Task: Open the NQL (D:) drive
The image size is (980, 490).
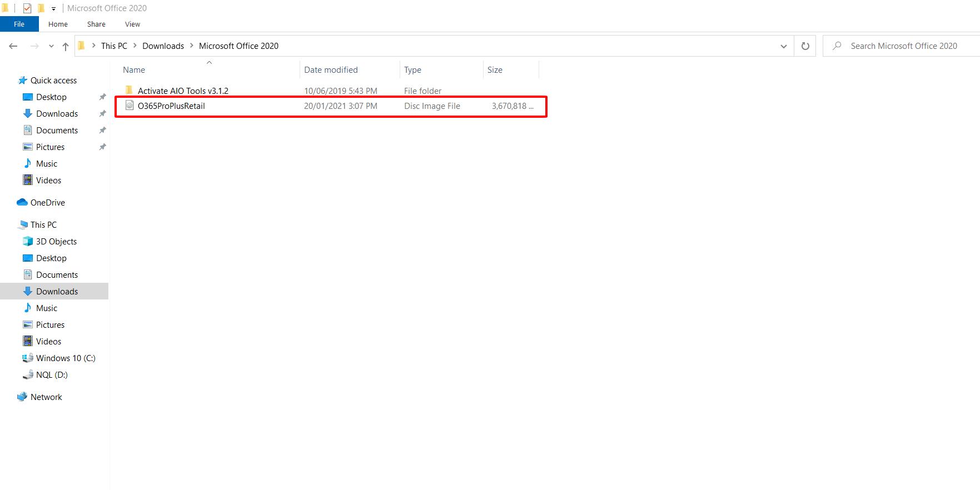Action: (52, 375)
